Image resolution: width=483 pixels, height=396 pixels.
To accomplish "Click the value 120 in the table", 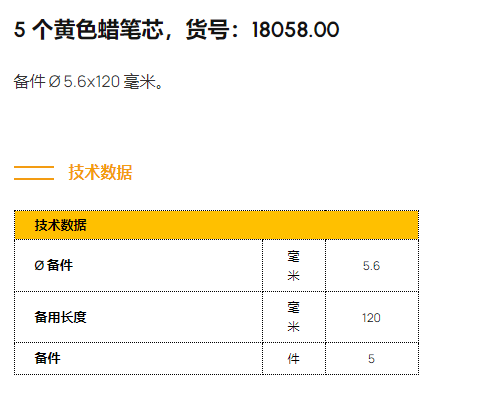I will tap(371, 317).
